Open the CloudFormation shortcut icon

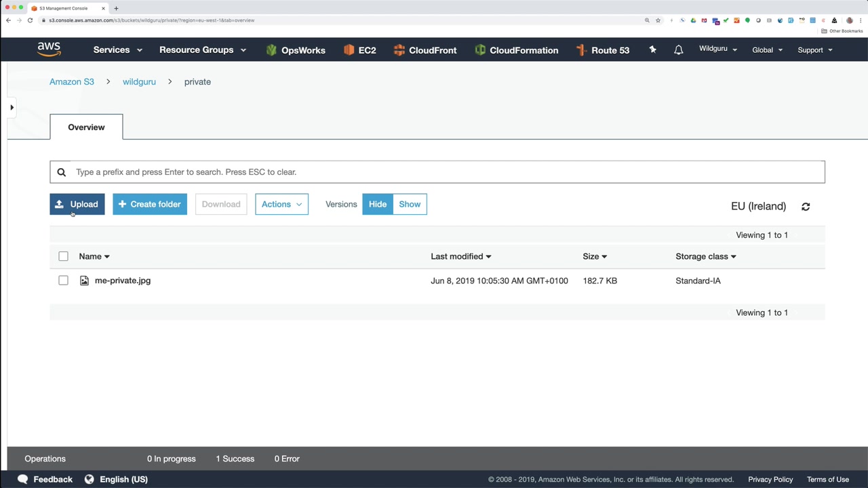point(480,50)
